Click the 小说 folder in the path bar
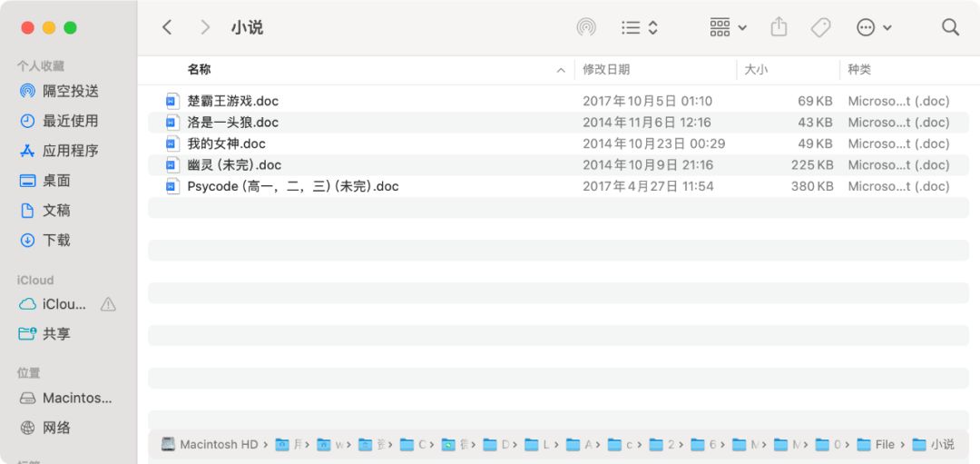 click(933, 445)
